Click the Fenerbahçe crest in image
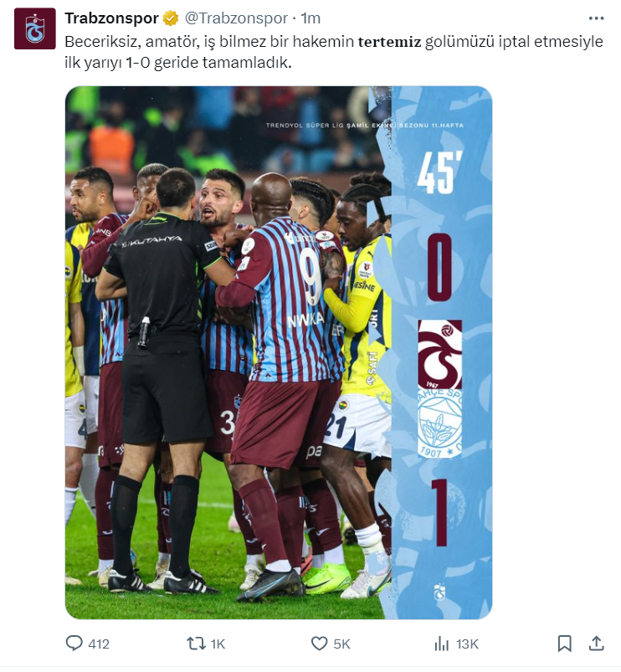 [439, 423]
